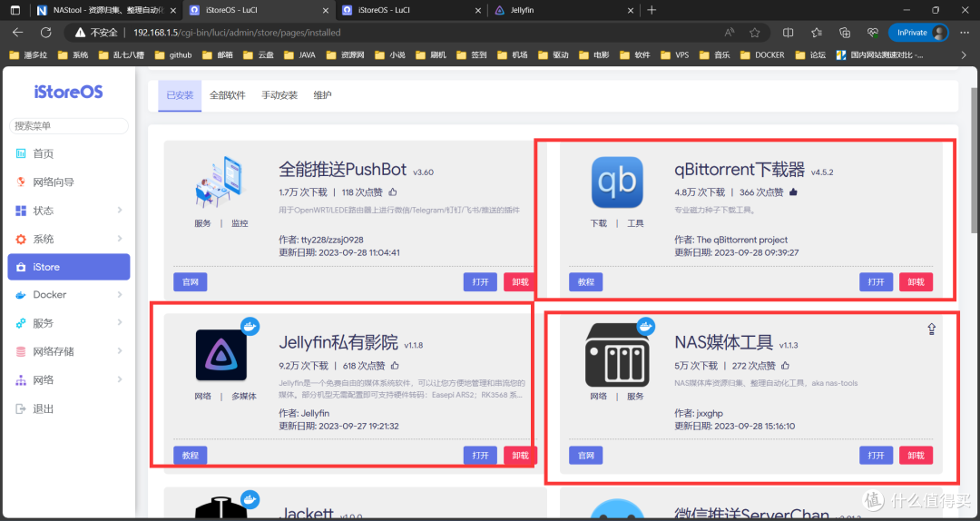Click the thumbs-up icon on PushBot card
980x521 pixels.
[x=393, y=192]
